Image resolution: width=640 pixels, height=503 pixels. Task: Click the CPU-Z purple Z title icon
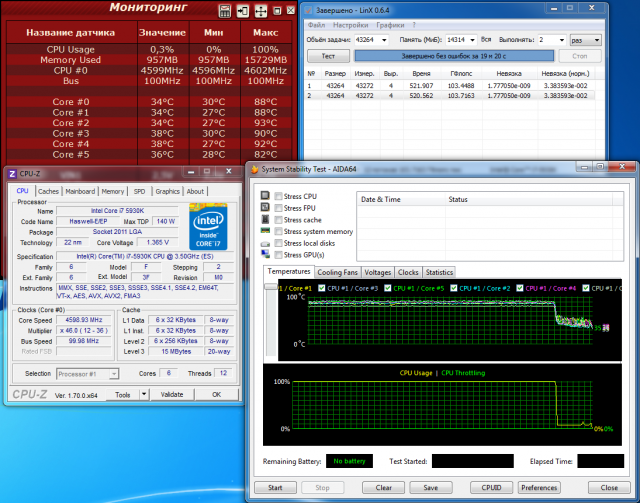click(12, 173)
